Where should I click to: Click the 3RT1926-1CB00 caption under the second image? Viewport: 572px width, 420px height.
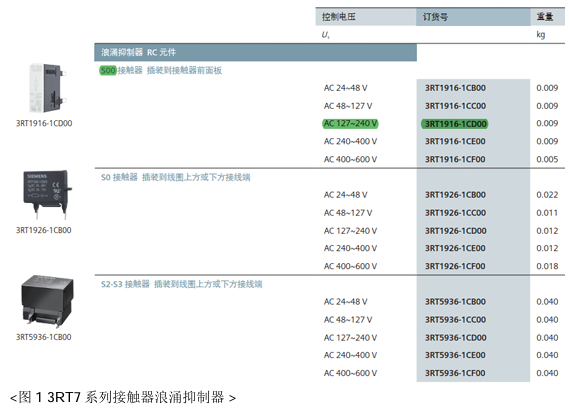[43, 230]
